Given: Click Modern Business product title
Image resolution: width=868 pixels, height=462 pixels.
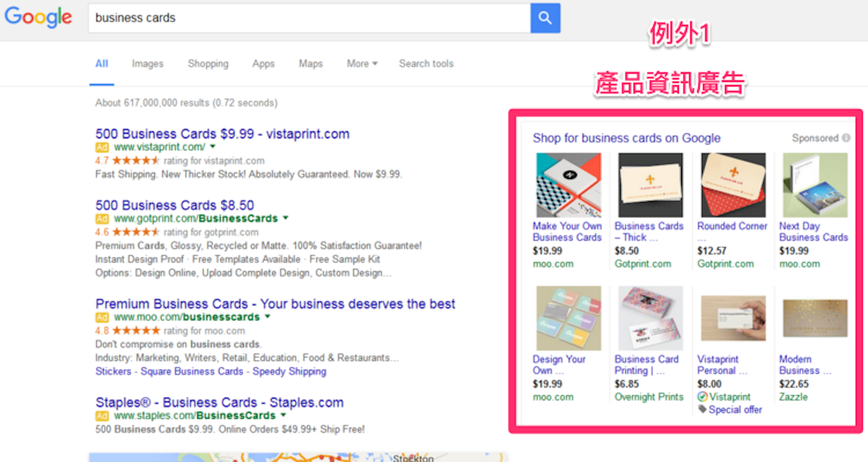Looking at the screenshot, I should point(805,365).
